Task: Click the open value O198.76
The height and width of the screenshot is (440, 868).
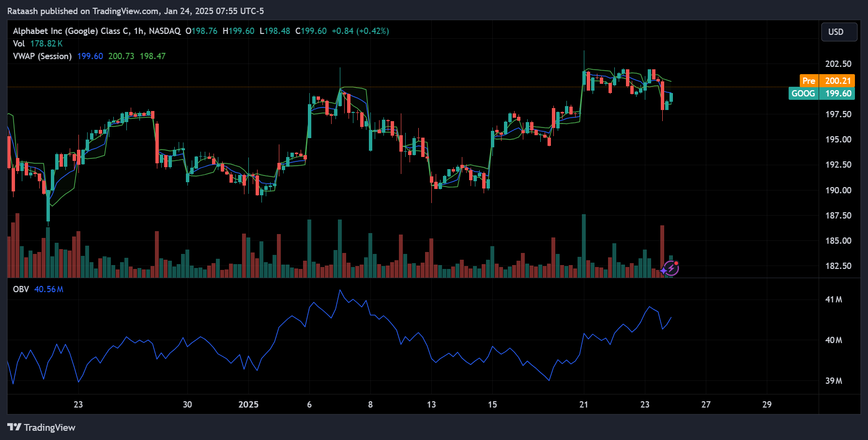Action: pos(201,31)
